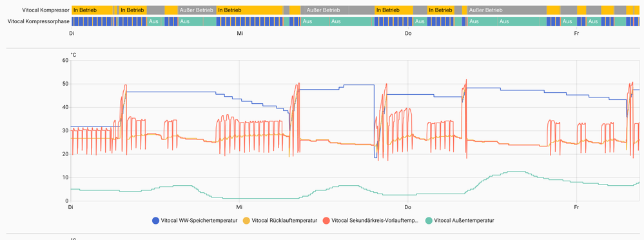Click the 'Mi' label under the Kompressorphase row
Image resolution: width=644 pixels, height=240 pixels.
tap(240, 34)
